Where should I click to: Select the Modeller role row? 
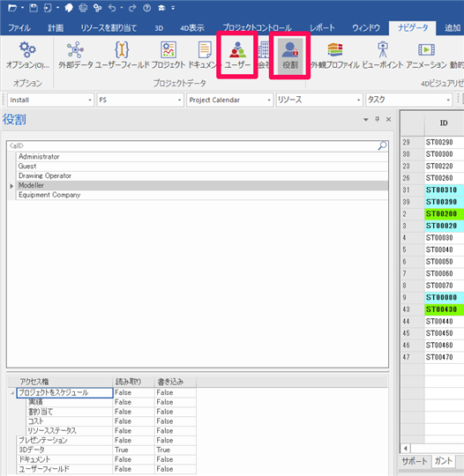pyautogui.click(x=202, y=185)
